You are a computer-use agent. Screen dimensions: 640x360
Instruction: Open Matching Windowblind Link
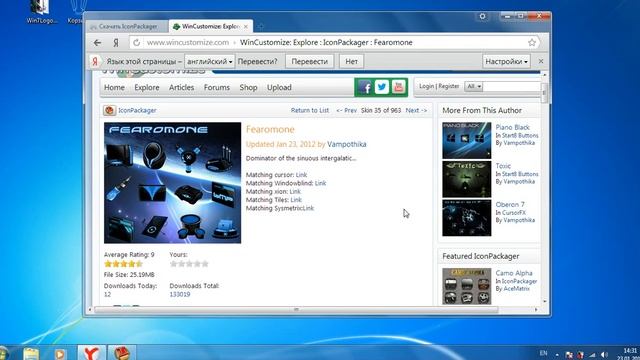point(320,183)
